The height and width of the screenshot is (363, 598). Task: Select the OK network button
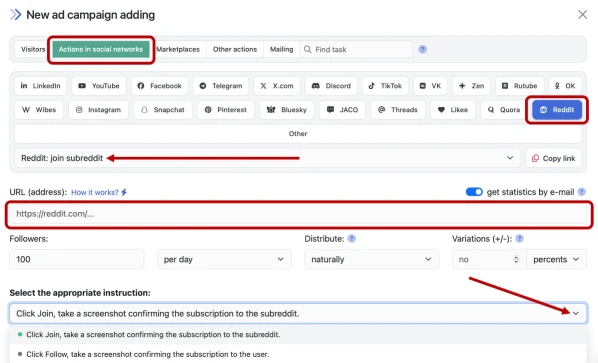tap(565, 86)
